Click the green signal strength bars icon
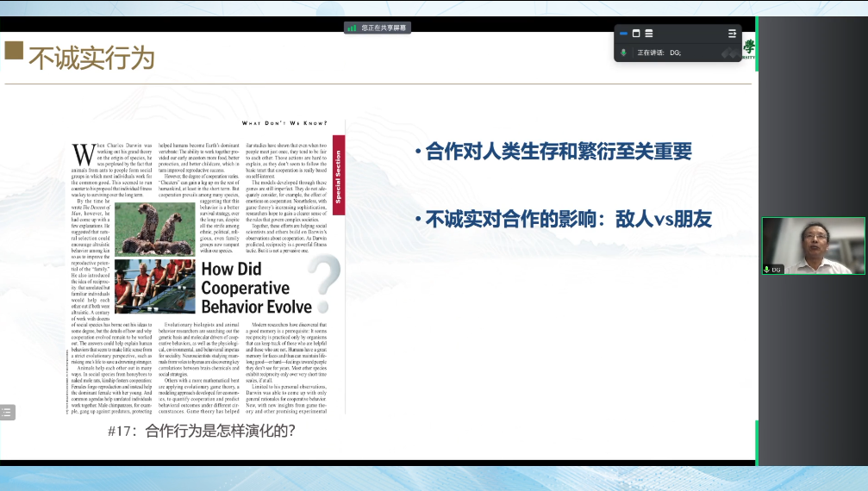Screen dimensions: 868x491 coord(352,28)
